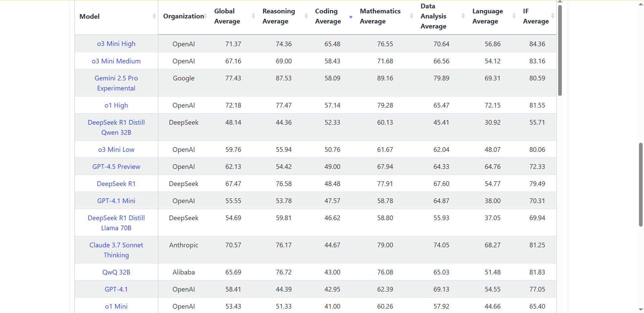Sort by Model column arrows
The height and width of the screenshot is (313, 644).
(x=154, y=16)
